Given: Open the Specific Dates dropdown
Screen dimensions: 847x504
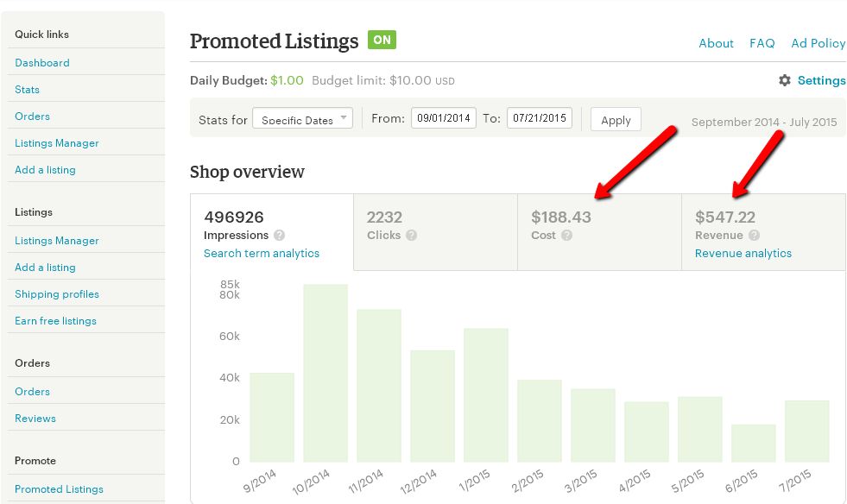Looking at the screenshot, I should (302, 118).
